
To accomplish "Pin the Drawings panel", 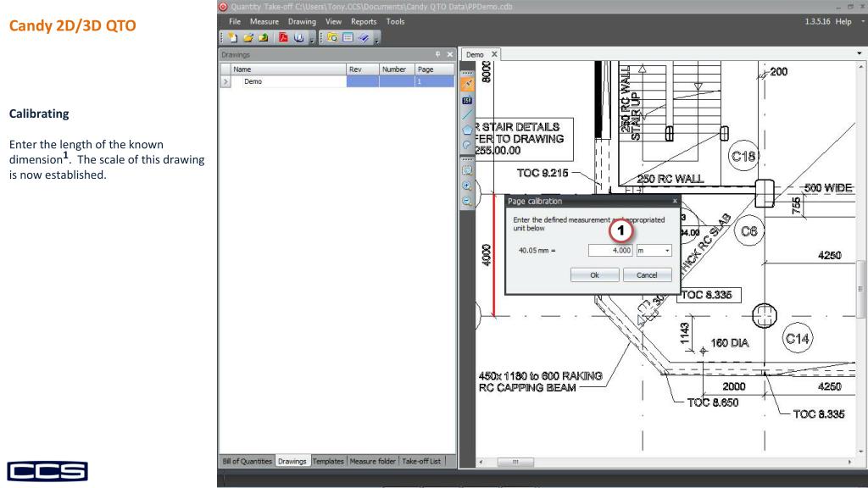I will (437, 54).
